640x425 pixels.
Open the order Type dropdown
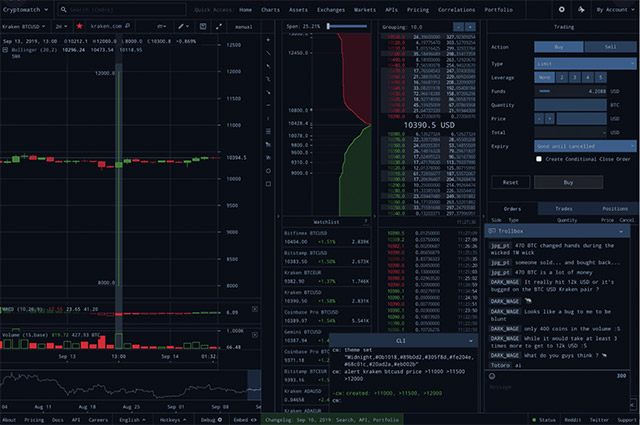pyautogui.click(x=585, y=64)
